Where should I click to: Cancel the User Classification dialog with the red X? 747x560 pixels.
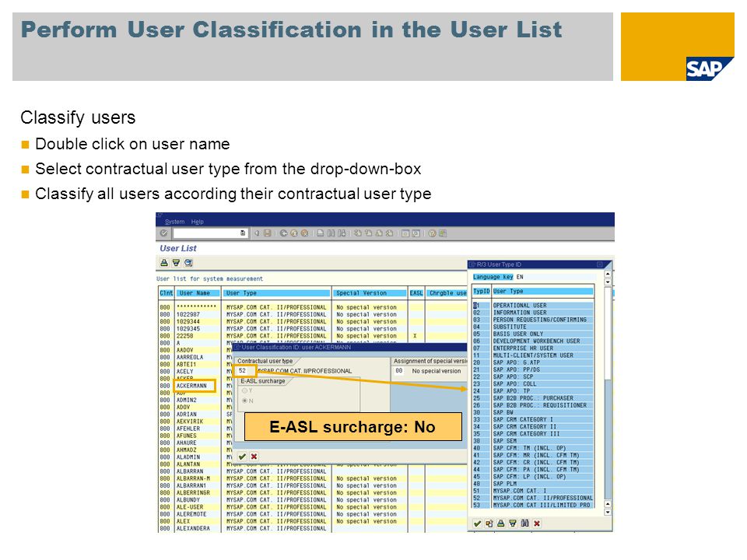click(254, 457)
